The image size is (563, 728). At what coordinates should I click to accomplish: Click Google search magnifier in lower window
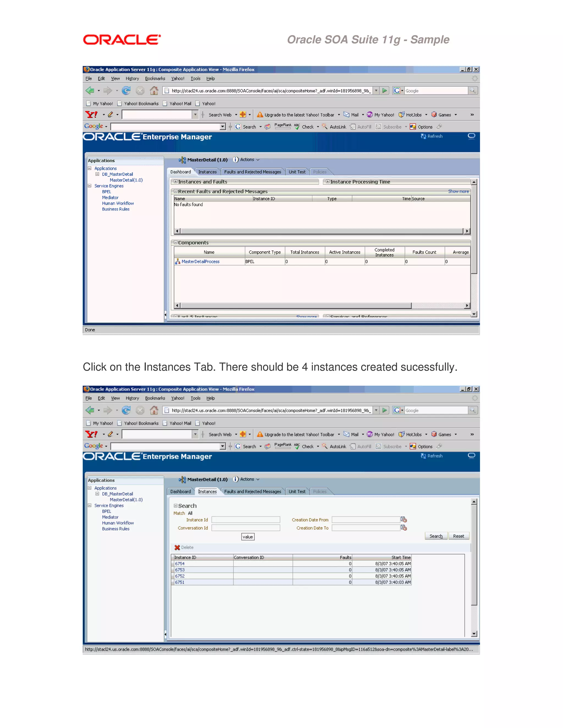(473, 410)
